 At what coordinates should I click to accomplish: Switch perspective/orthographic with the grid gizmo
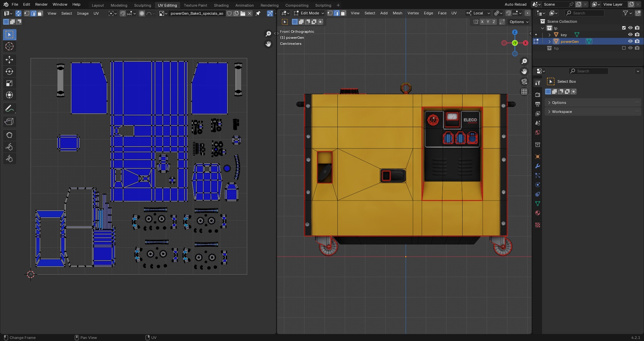click(x=524, y=92)
